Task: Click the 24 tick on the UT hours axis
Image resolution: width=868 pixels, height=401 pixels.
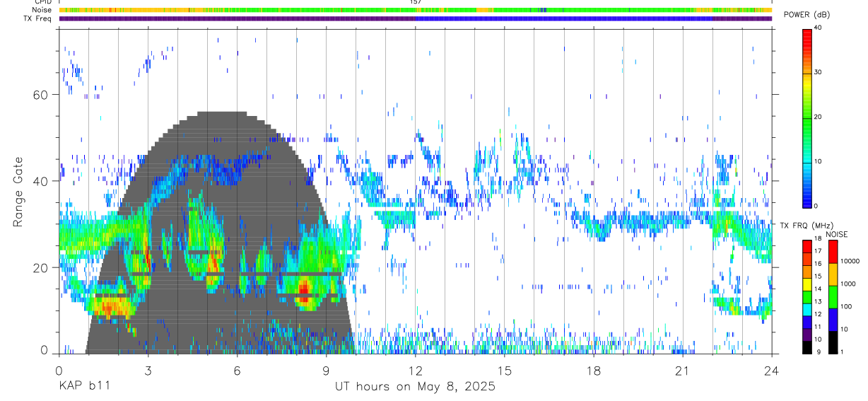Action: click(x=772, y=370)
